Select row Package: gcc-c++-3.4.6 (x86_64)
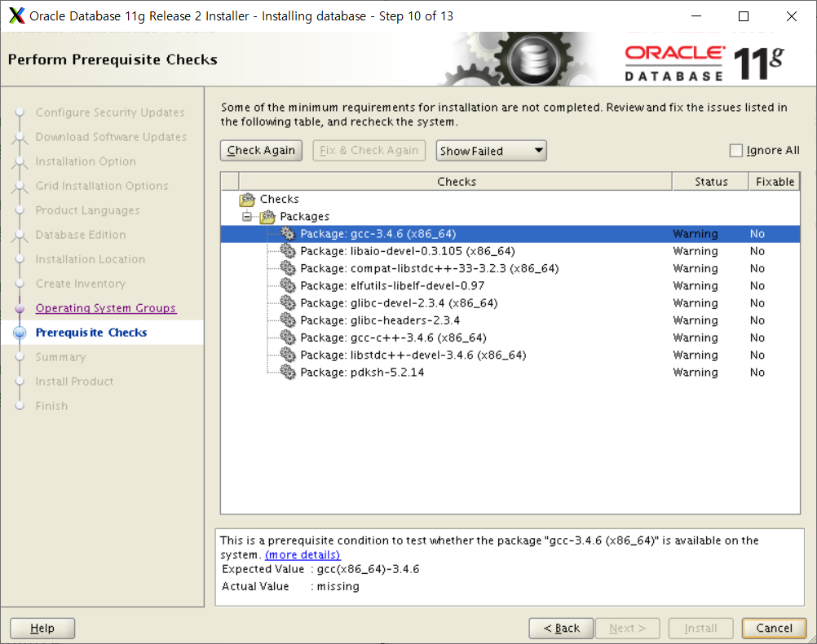The height and width of the screenshot is (644, 817). (510, 337)
